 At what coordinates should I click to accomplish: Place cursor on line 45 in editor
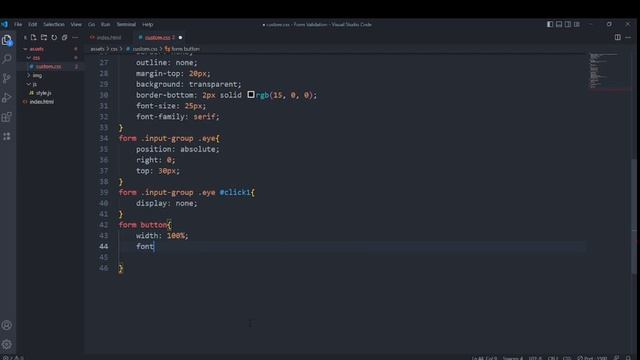(351, 257)
